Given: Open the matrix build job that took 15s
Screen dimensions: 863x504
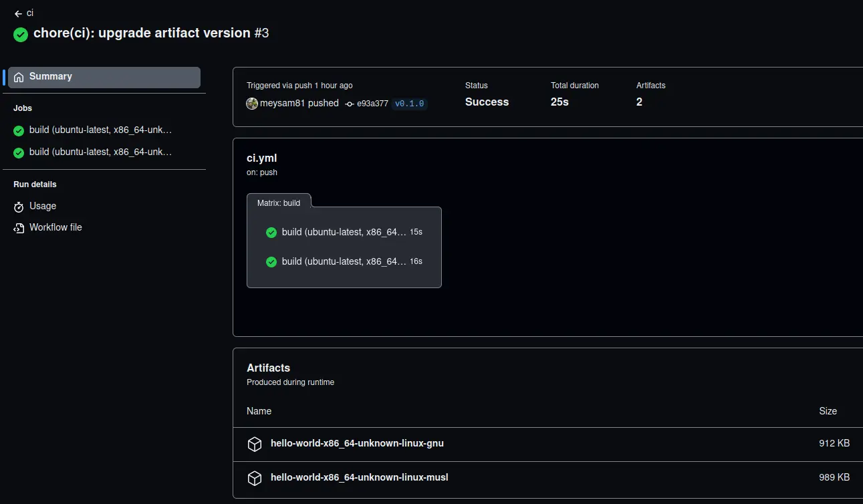Looking at the screenshot, I should pos(344,233).
